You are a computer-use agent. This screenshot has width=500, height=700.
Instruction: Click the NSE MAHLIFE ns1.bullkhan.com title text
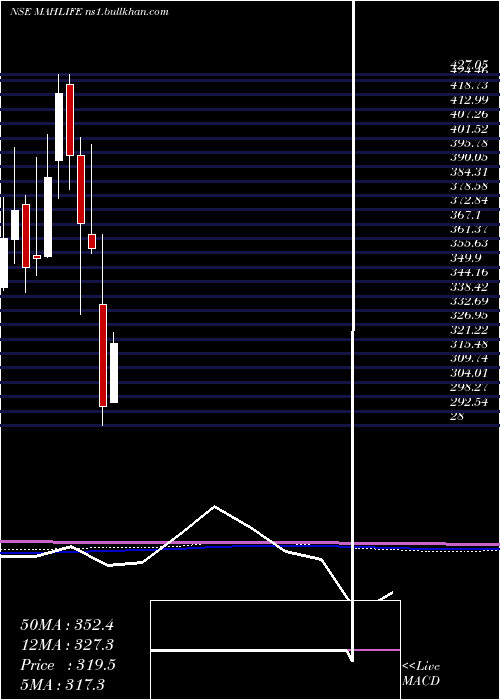(89, 12)
